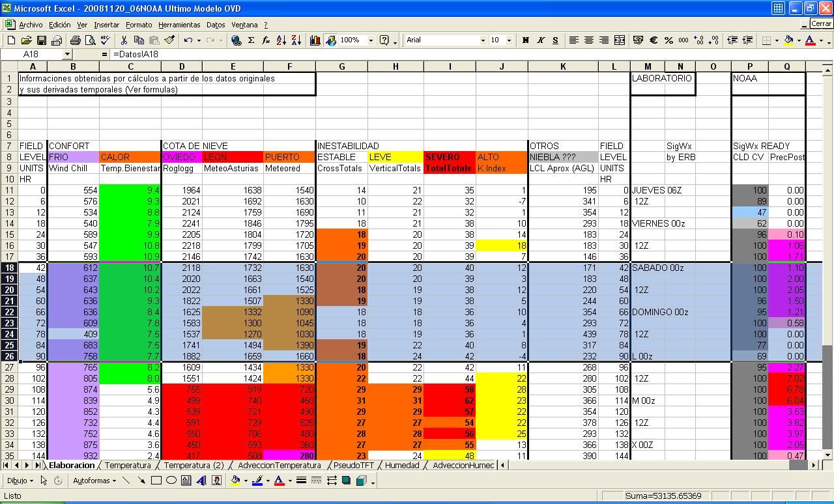Toggle italic formatting
The width and height of the screenshot is (834, 504).
(x=540, y=40)
